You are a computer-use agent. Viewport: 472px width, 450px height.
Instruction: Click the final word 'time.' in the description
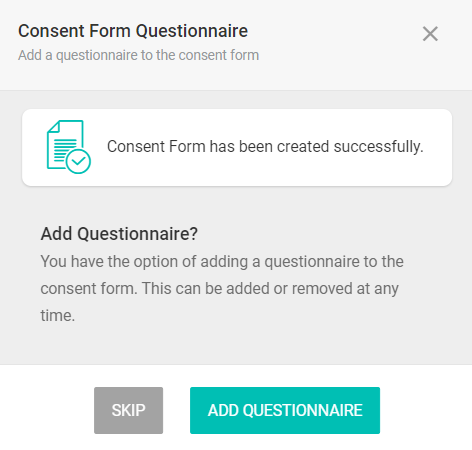pos(58,316)
